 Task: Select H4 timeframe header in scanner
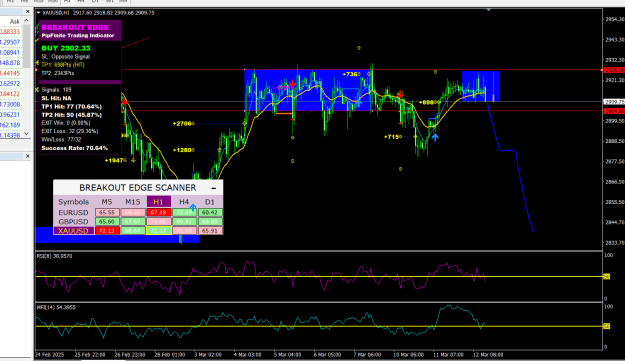[x=184, y=202]
